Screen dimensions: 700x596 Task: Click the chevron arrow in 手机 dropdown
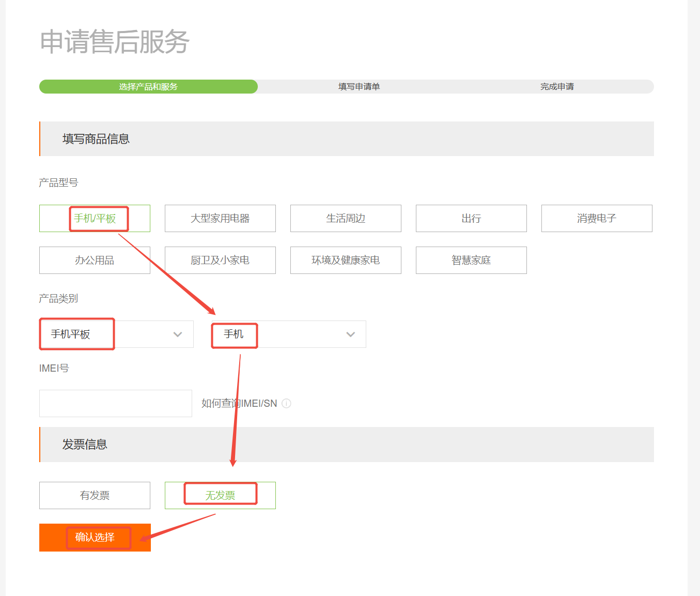[351, 334]
